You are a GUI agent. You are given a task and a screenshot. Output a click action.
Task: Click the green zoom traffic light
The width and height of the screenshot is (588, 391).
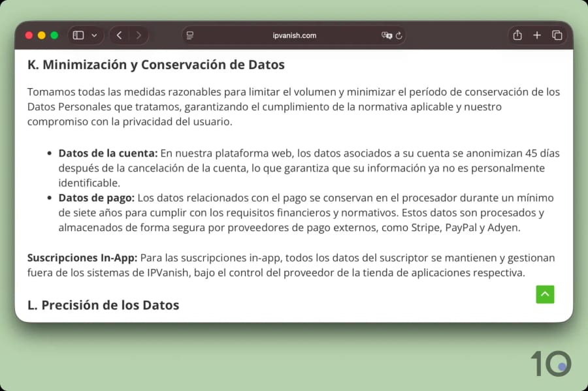[54, 35]
